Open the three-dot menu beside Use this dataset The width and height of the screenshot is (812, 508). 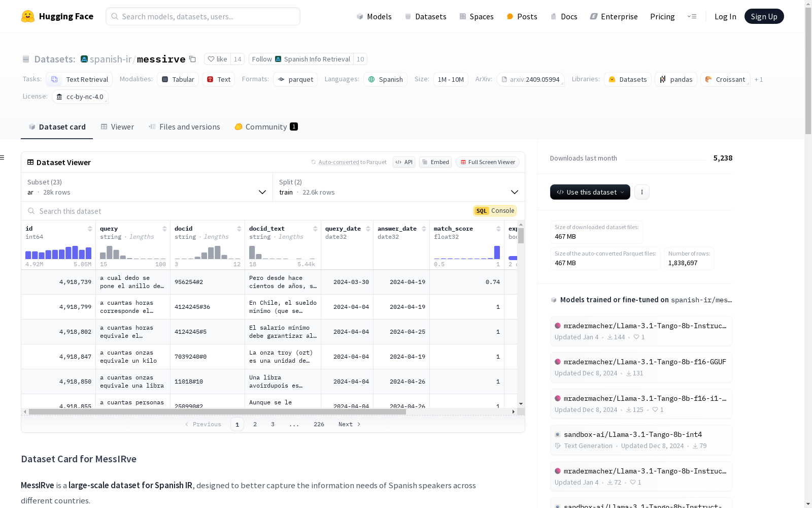[x=642, y=192]
